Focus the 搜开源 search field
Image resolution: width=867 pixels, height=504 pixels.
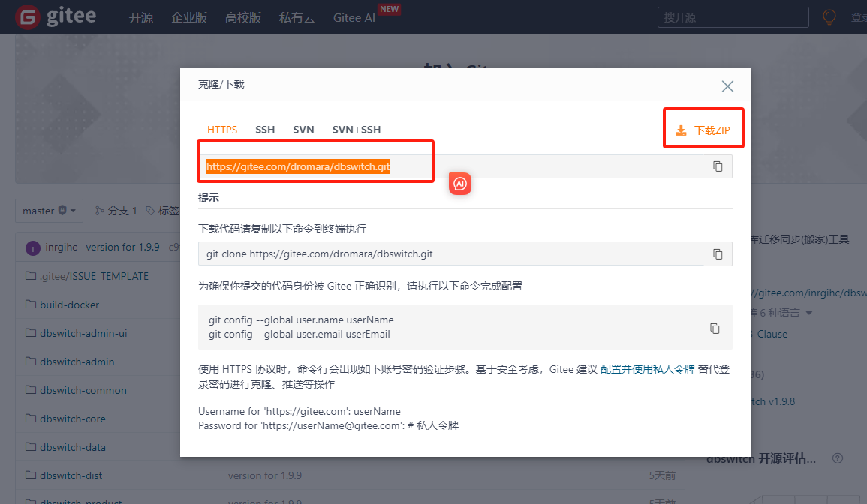733,17
